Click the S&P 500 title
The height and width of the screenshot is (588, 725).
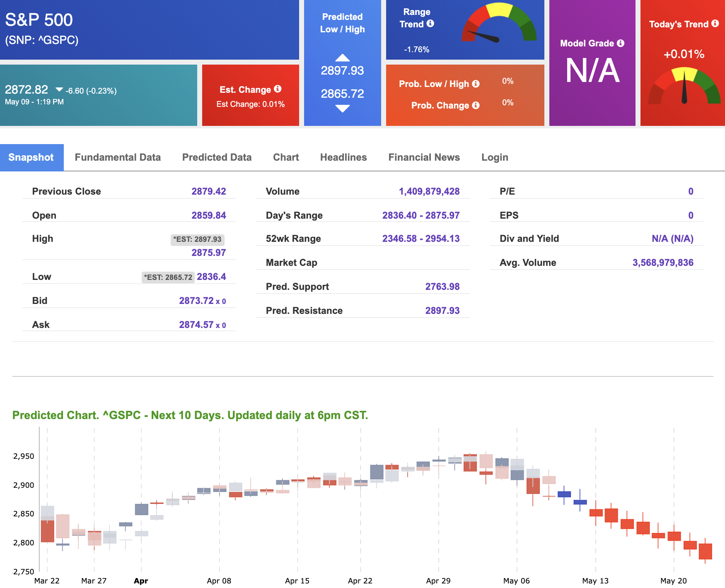pyautogui.click(x=39, y=20)
